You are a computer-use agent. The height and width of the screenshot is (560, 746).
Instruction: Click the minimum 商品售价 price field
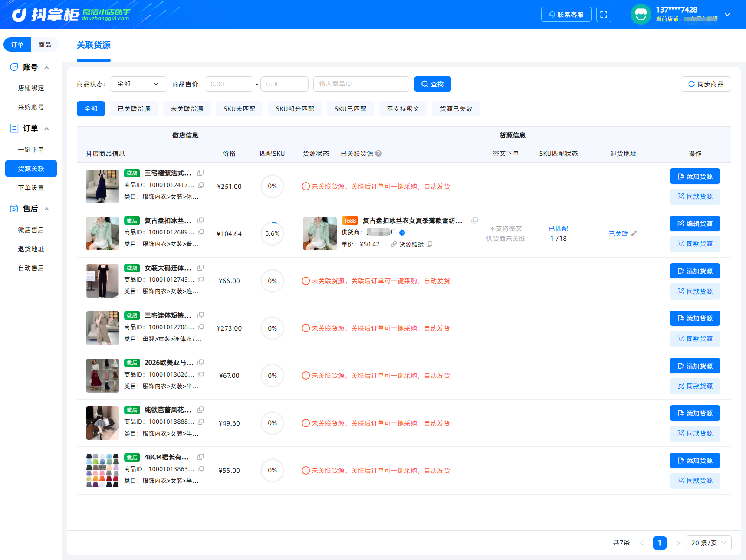(x=229, y=84)
